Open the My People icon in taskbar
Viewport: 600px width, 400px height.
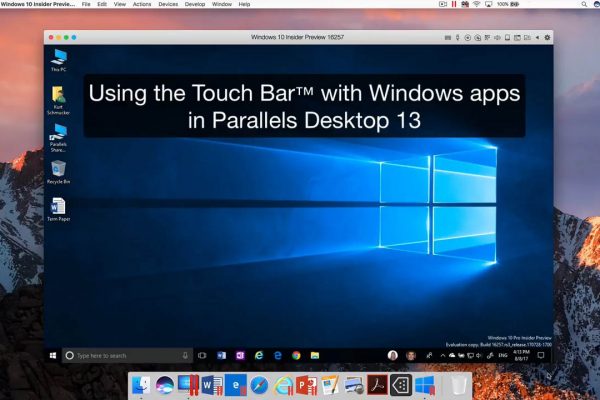(429, 356)
